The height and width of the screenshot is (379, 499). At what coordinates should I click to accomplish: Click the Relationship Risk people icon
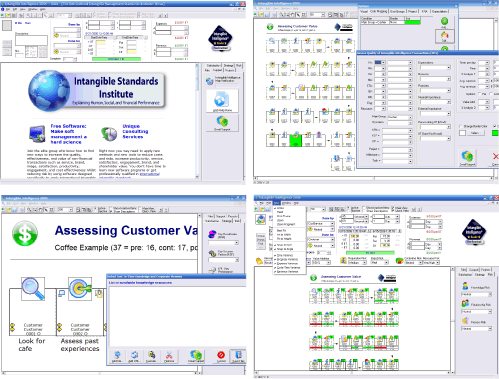click(465, 303)
